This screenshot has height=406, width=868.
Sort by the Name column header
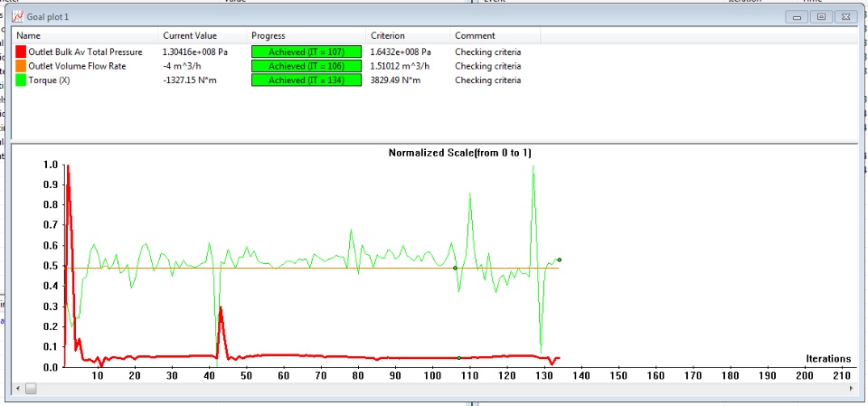pos(85,35)
